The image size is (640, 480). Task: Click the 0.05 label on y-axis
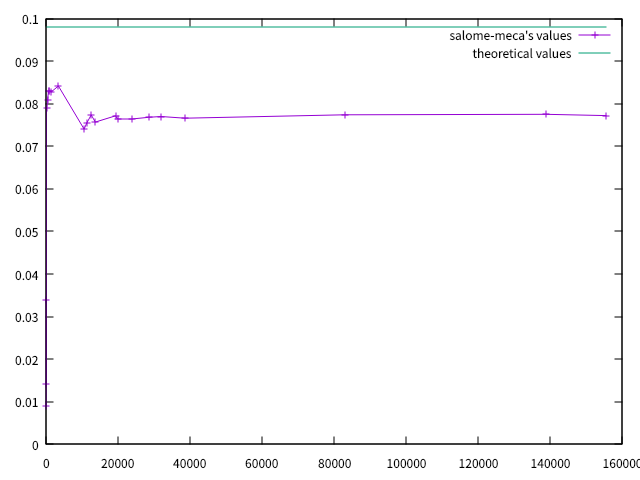click(26, 232)
